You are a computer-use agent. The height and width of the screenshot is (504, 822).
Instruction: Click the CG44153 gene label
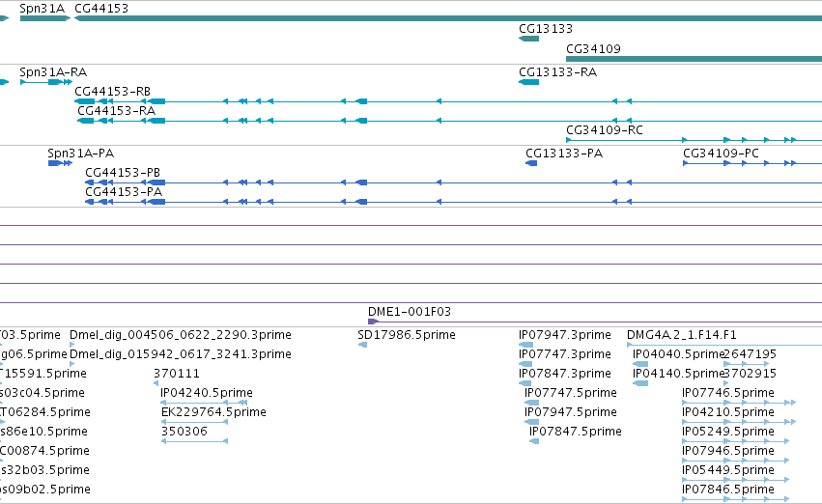click(101, 9)
